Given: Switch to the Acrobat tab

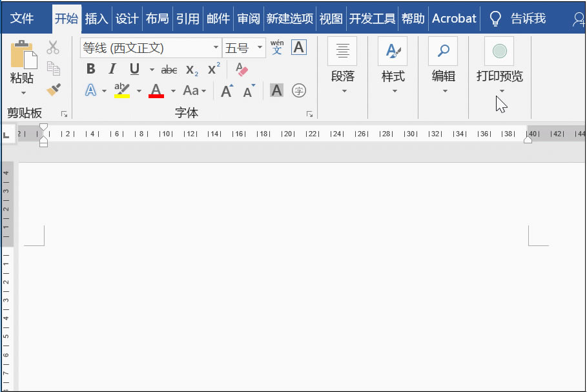Looking at the screenshot, I should (454, 18).
